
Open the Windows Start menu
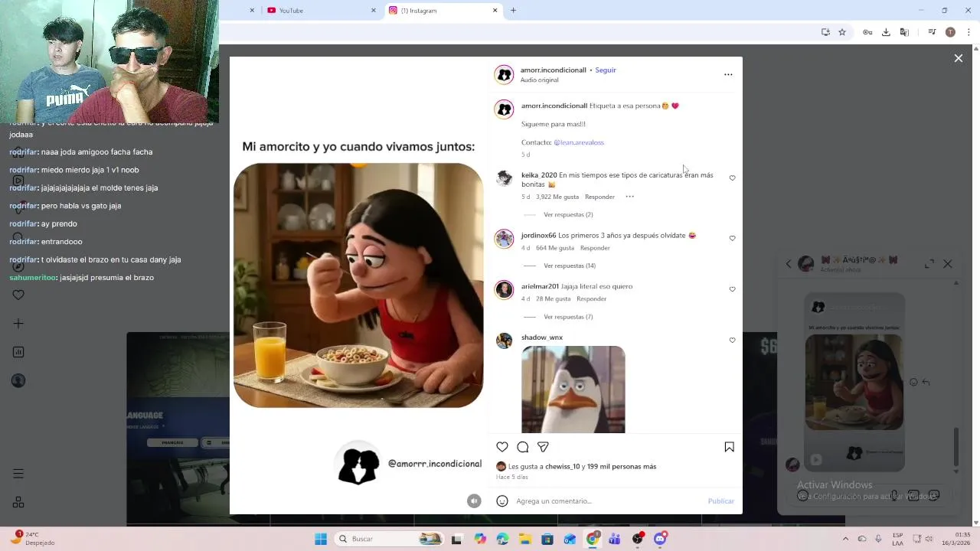(x=321, y=539)
